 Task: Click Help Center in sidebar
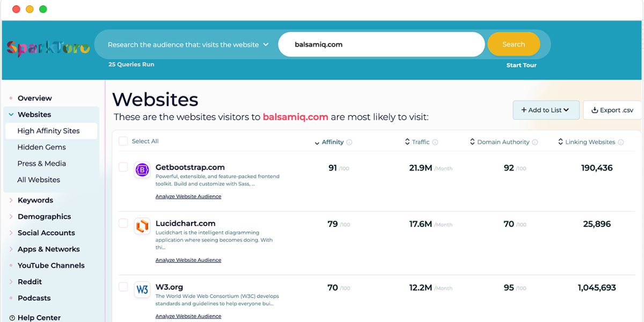coord(39,318)
